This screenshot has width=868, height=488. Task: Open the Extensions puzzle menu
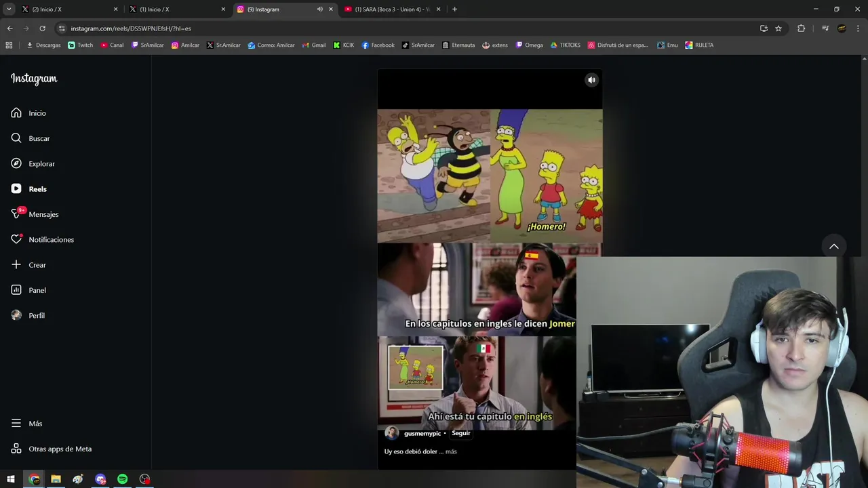point(801,28)
